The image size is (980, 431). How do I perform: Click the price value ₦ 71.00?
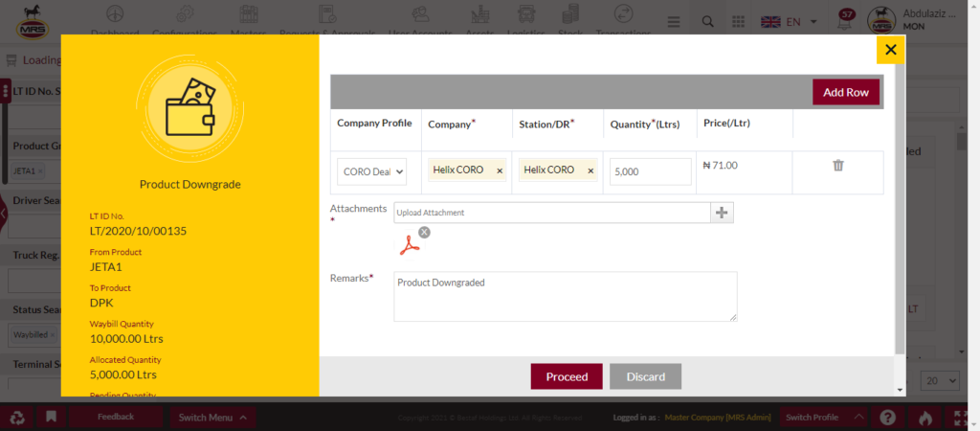tap(720, 166)
